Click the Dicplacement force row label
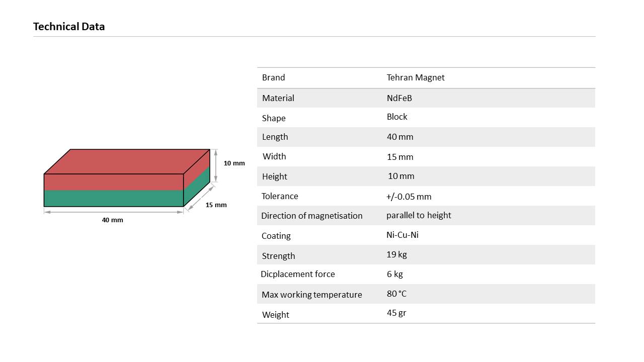Image resolution: width=644 pixels, height=362 pixels. coord(298,274)
